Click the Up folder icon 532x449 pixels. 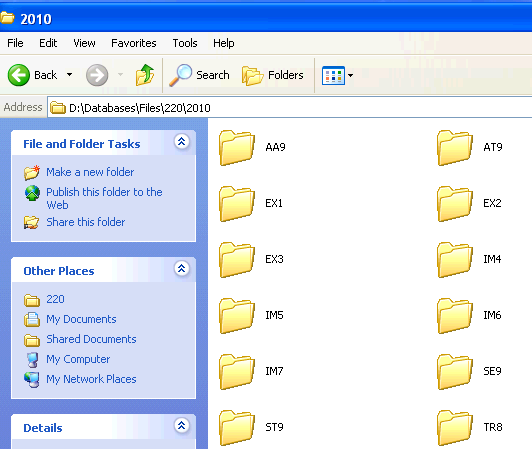click(145, 75)
